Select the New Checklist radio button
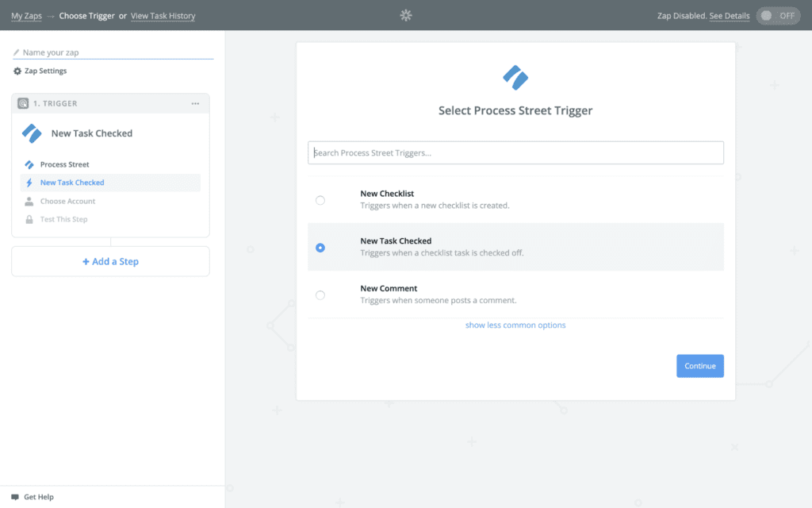Screen dimensions: 812x508 [x=320, y=200]
